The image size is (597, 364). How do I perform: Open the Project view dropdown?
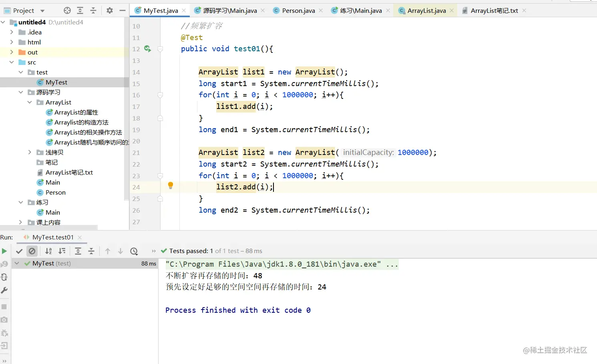(x=42, y=11)
